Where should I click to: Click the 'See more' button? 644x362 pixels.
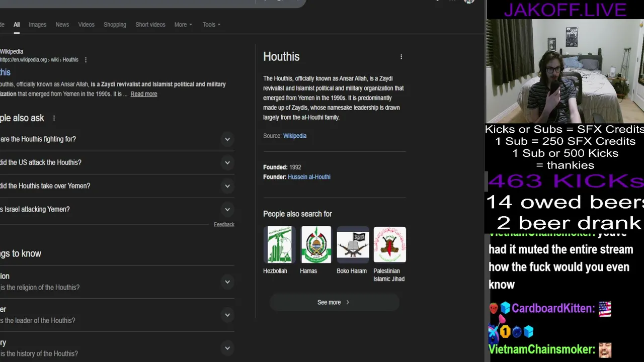[x=334, y=302]
